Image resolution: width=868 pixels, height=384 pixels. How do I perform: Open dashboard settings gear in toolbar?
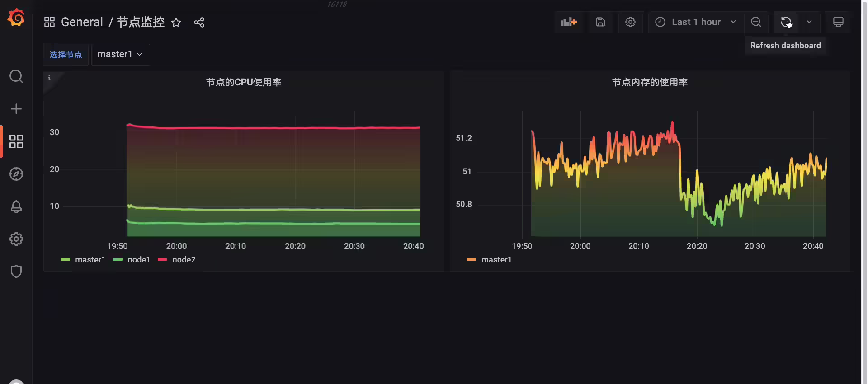coord(630,22)
